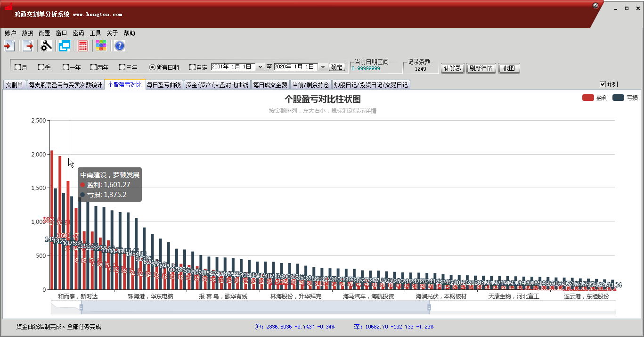Open the start date dropdown arrow

[260, 67]
